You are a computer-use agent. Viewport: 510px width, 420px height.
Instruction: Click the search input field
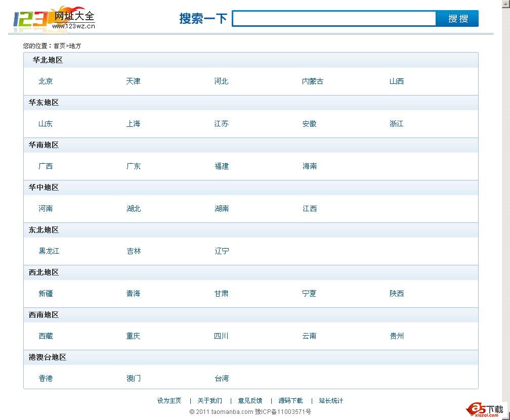(x=334, y=19)
